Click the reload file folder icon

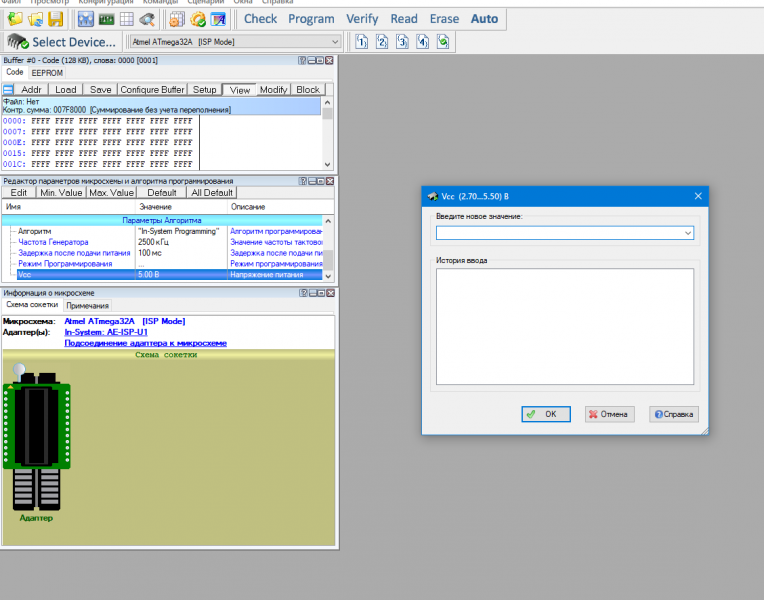click(36, 19)
